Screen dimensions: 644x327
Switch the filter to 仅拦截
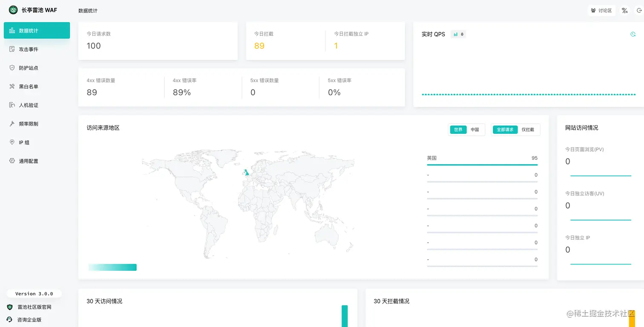tap(528, 129)
